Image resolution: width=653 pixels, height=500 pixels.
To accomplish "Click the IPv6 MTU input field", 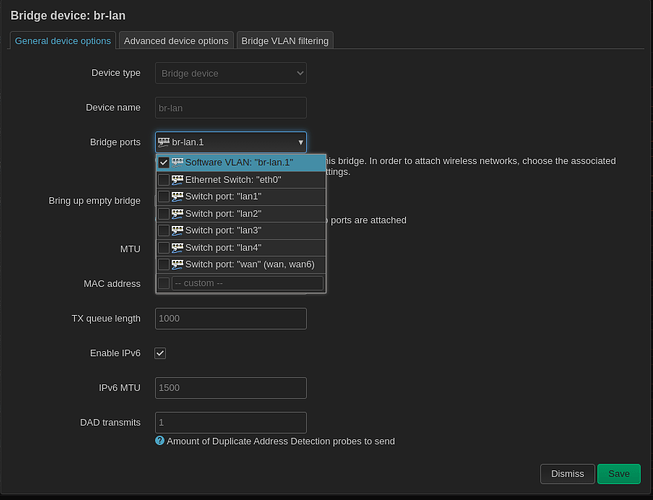I will click(x=231, y=388).
